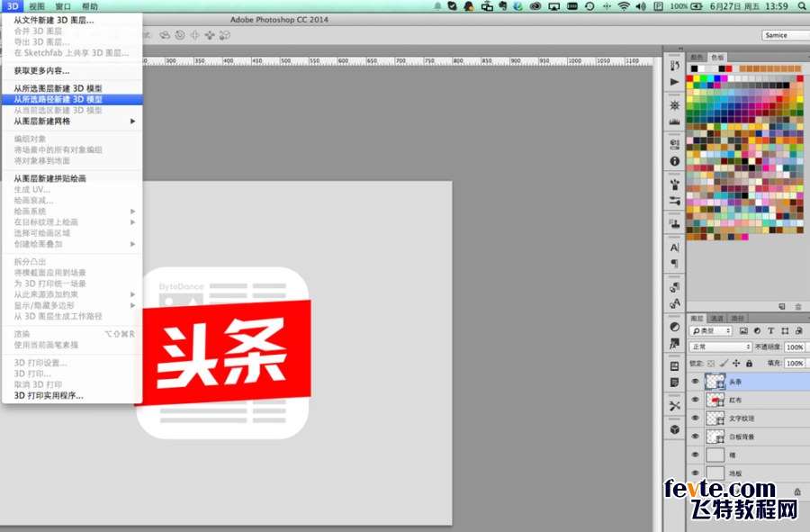Hide the 地板 layer eye icon

point(696,473)
